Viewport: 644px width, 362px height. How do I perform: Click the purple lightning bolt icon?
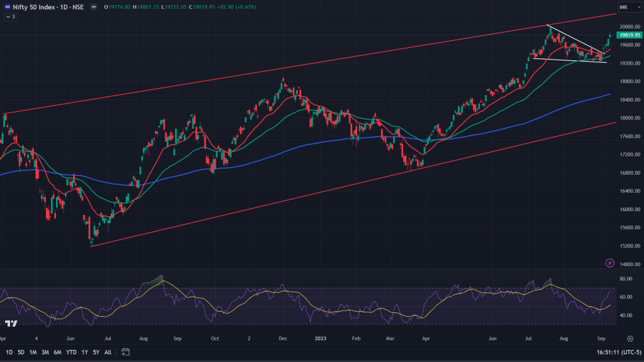click(x=609, y=262)
